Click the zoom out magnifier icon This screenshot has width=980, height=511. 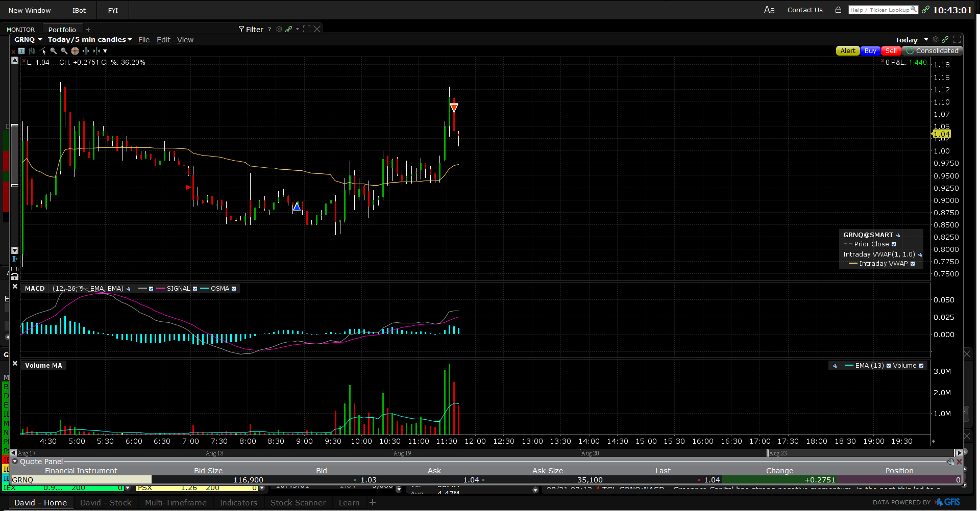(64, 51)
